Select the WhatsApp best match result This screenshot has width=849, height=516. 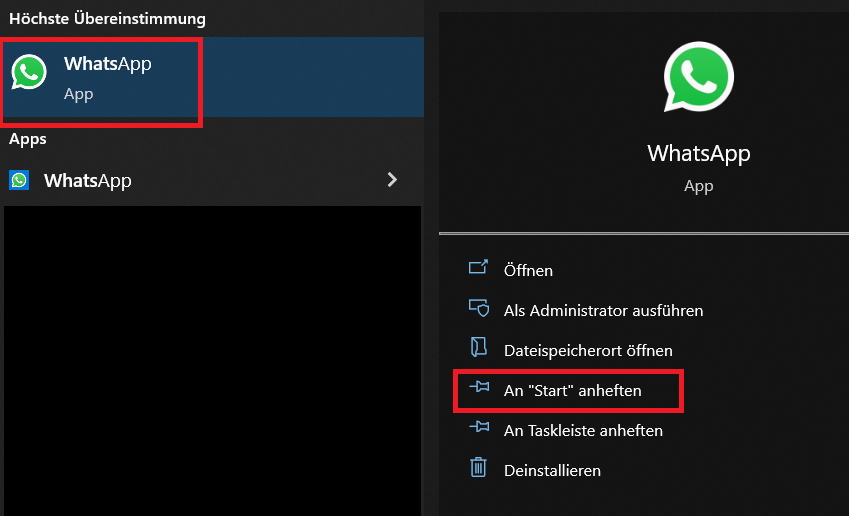click(212, 77)
